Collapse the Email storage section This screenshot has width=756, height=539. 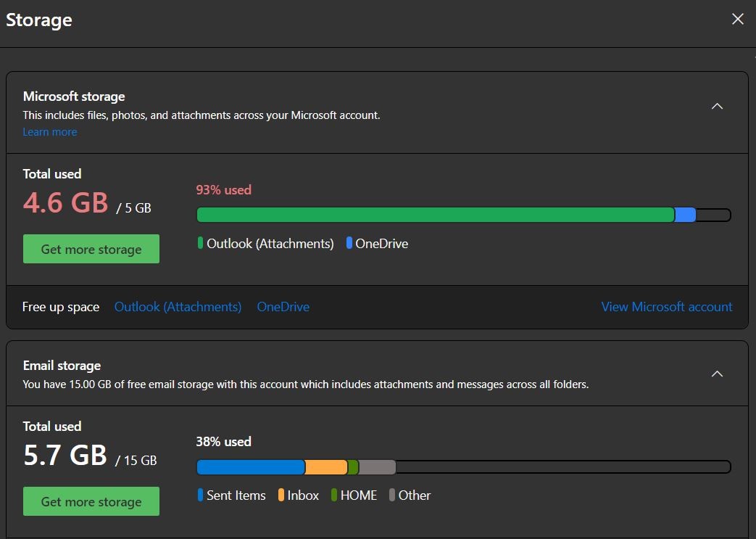click(717, 374)
